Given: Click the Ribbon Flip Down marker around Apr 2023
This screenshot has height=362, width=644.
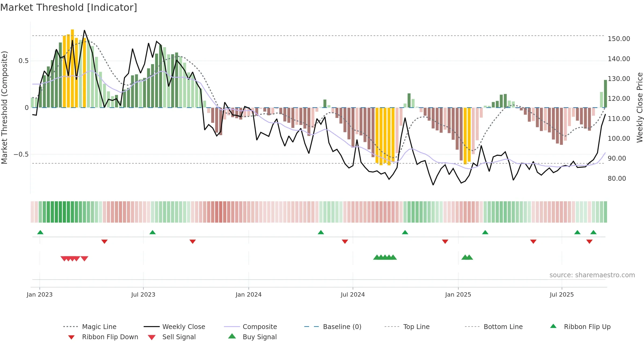Looking at the screenshot, I should 104,242.
